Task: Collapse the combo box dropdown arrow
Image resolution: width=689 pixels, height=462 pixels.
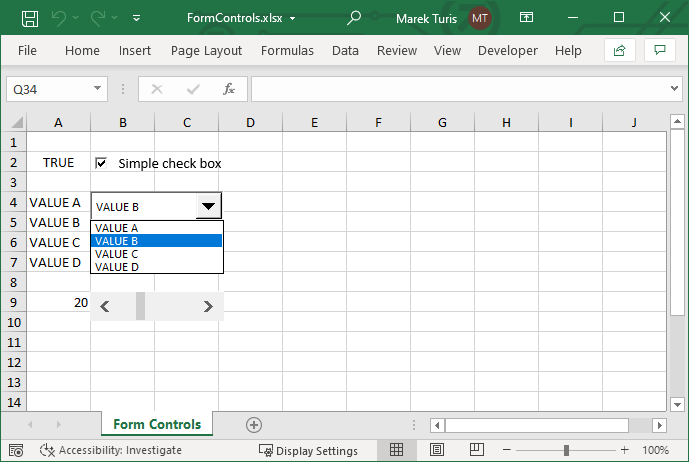Action: click(x=207, y=206)
